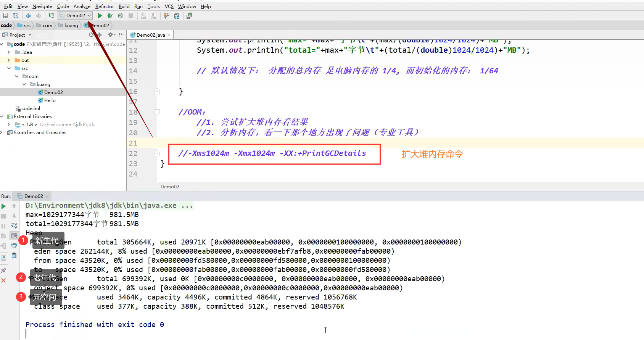
Task: Collapse the src folder
Action: tap(9, 68)
